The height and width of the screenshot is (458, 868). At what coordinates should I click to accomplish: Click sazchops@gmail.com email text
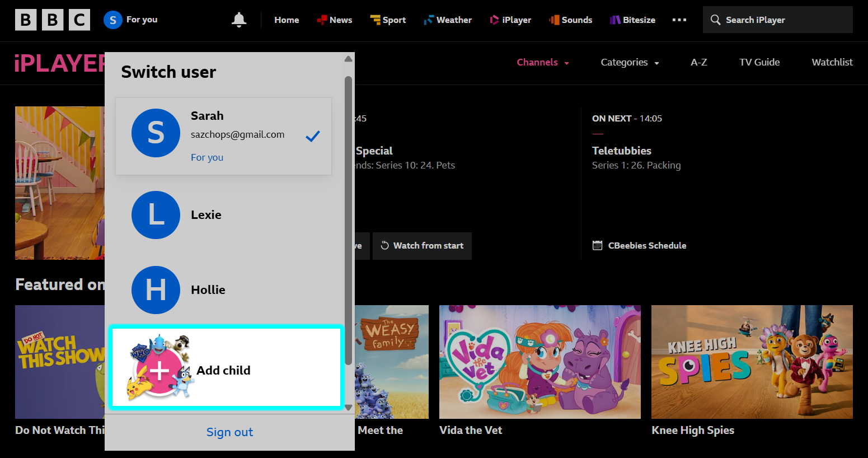click(237, 134)
